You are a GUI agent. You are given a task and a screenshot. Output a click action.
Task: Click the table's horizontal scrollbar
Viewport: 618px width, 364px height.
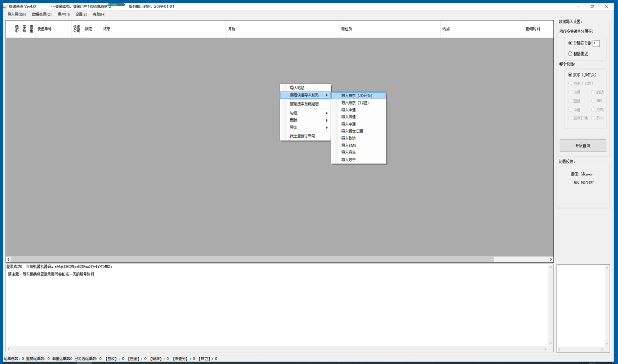279,259
